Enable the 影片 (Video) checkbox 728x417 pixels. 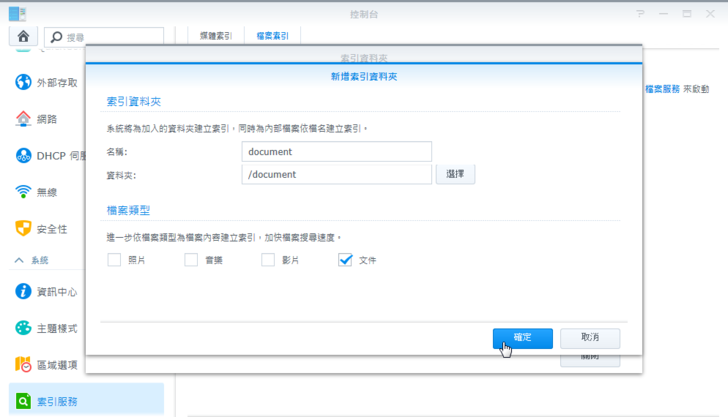(x=268, y=260)
